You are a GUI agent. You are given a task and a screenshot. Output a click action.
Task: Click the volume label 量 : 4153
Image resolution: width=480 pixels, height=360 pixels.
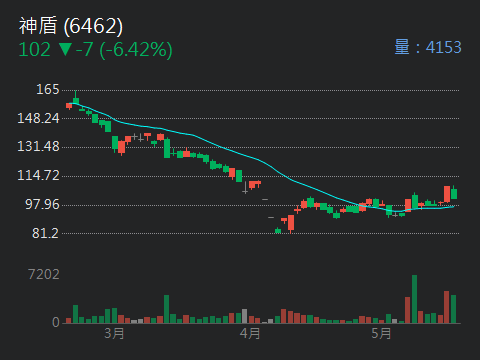click(428, 47)
